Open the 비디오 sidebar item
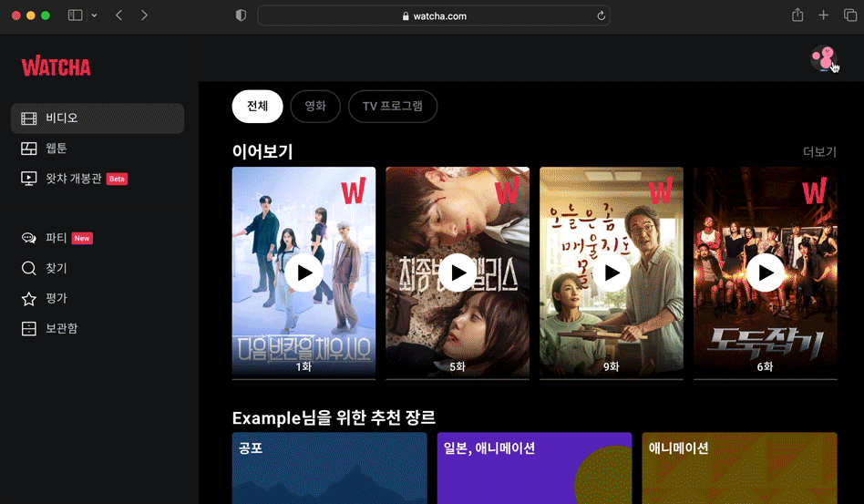 coord(98,118)
